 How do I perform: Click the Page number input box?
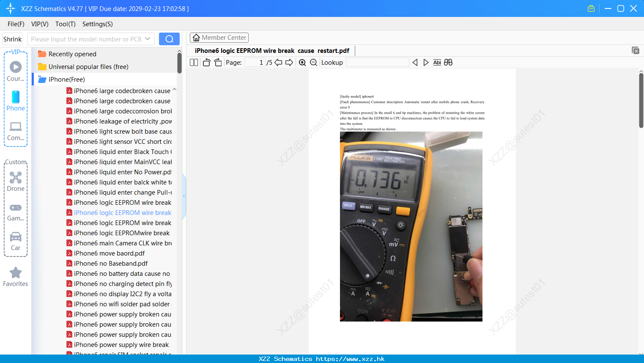click(255, 63)
